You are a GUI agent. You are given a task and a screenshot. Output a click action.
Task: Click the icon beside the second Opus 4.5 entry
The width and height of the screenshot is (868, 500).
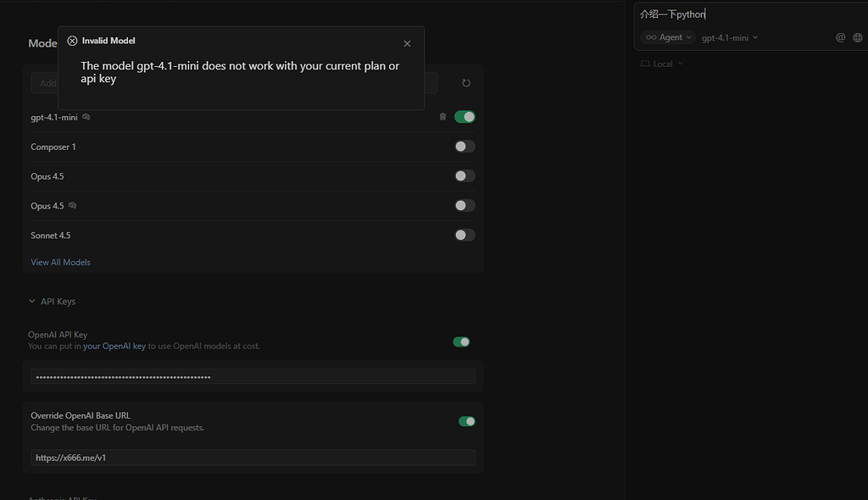[72, 205]
